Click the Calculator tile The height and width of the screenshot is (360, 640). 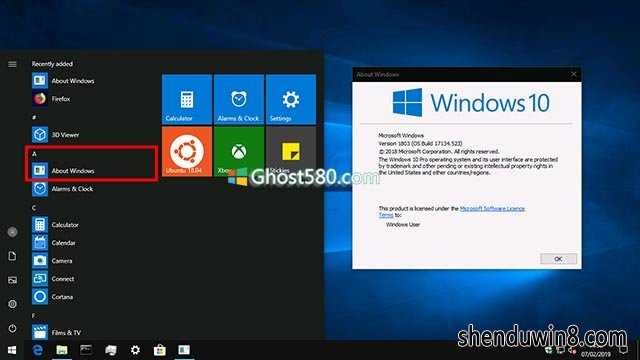pos(187,99)
